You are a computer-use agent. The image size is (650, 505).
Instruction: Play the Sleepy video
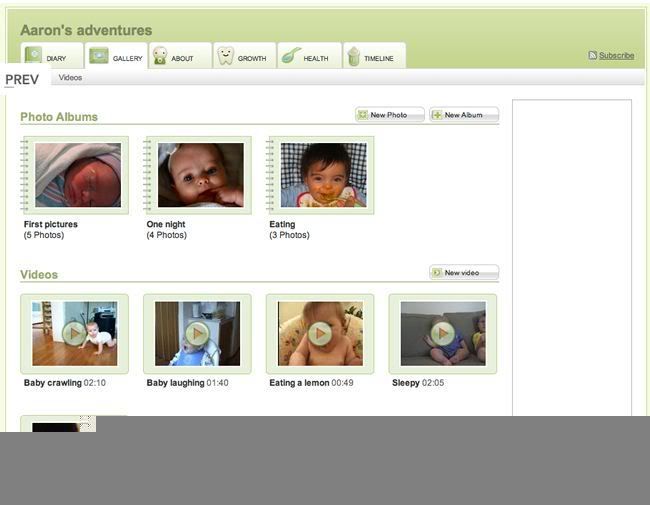click(443, 334)
